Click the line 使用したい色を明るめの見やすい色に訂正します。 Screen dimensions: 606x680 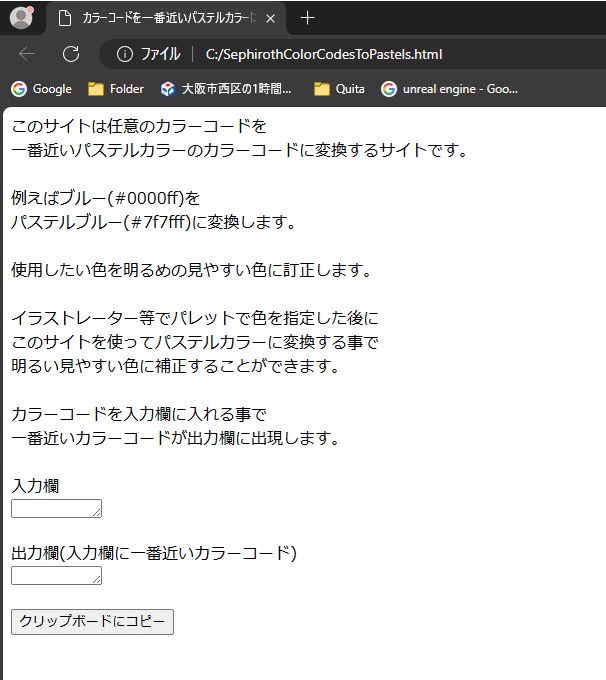(x=192, y=270)
